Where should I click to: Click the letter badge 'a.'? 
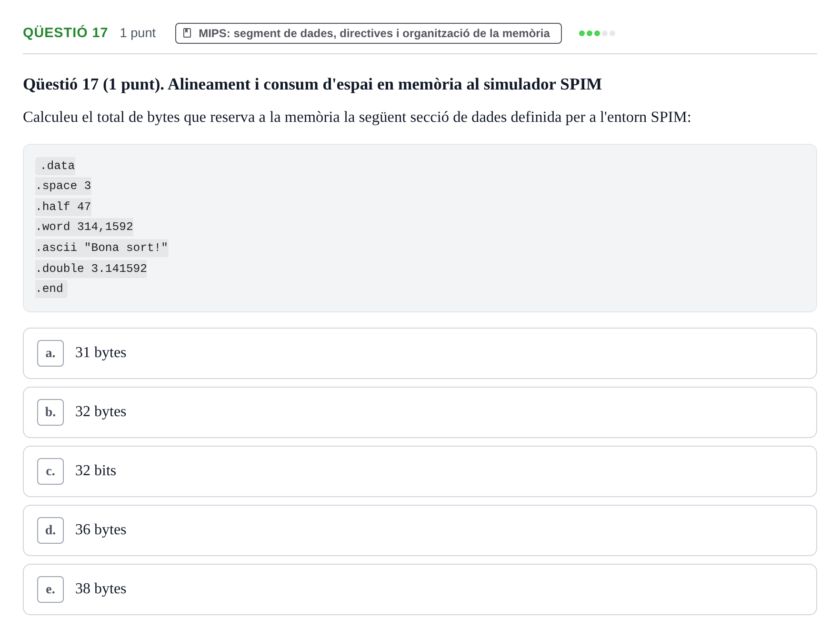click(50, 353)
